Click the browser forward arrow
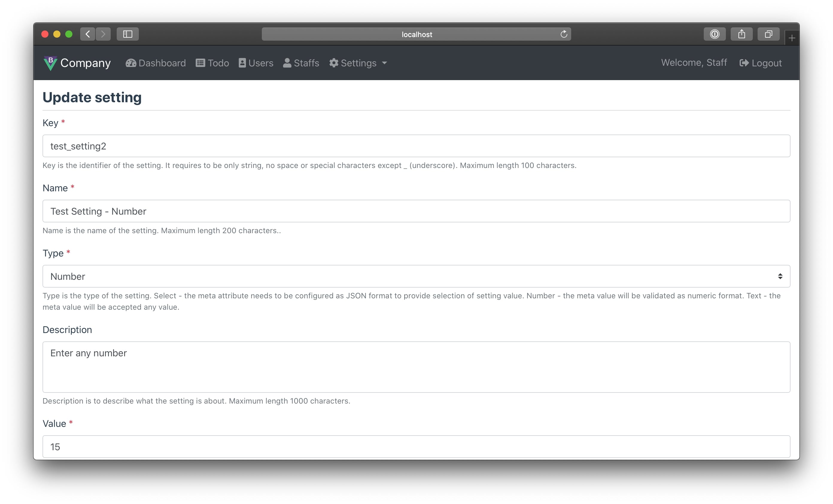Viewport: 833px width, 504px height. (103, 34)
